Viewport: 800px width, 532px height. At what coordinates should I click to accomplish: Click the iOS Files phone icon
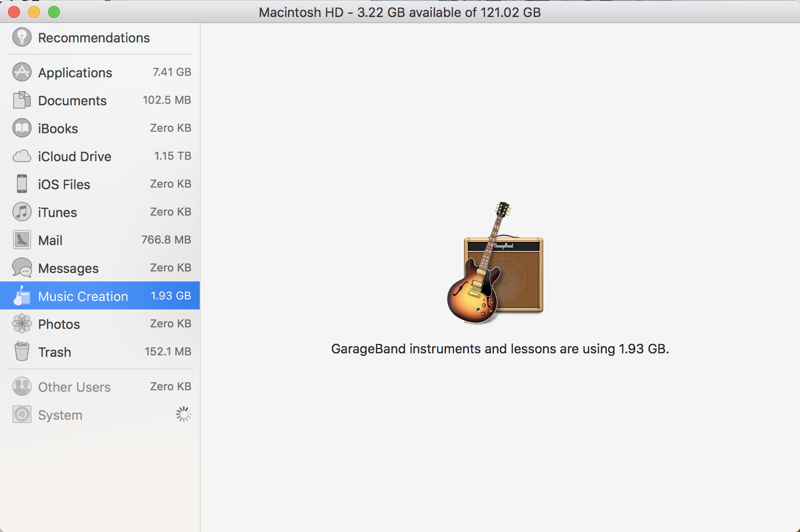[22, 184]
